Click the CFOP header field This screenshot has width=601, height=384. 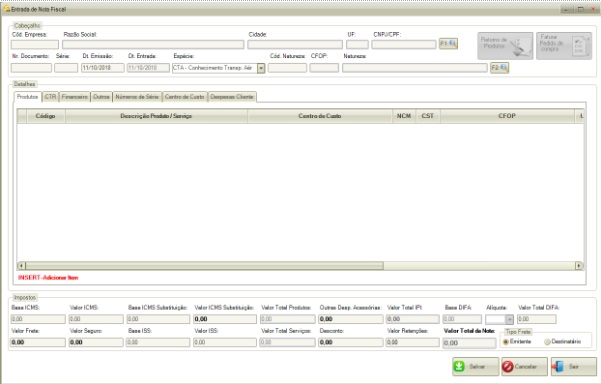tap(324, 68)
